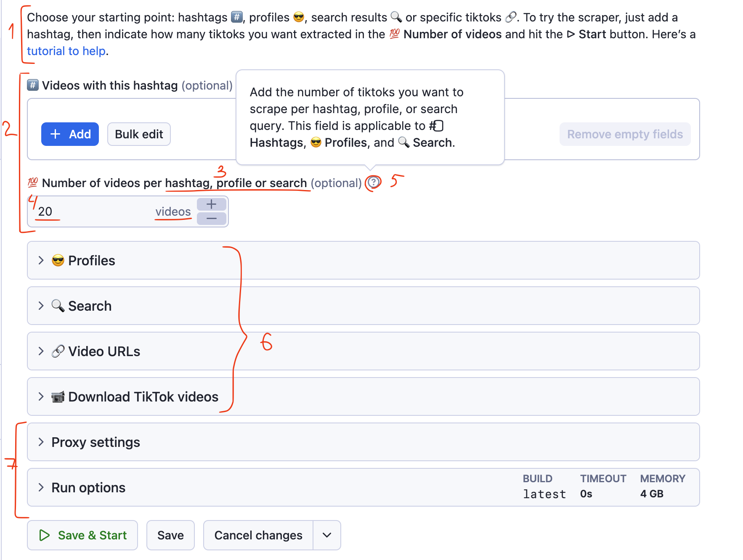743x560 pixels.
Task: Decrease video count with minus stepper
Action: point(211,219)
